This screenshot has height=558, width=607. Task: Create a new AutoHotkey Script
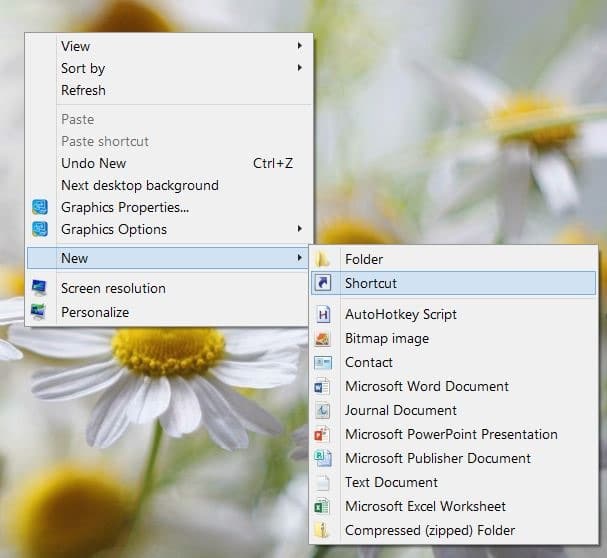click(454, 314)
